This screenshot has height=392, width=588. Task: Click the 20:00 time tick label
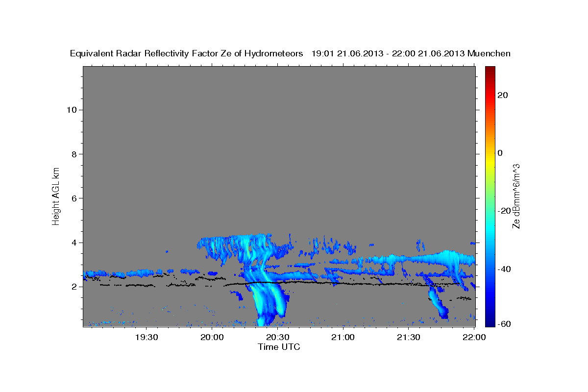(x=212, y=337)
